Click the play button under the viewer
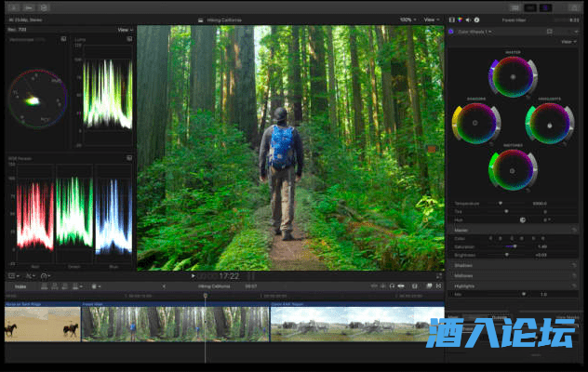The image size is (588, 372). (x=193, y=276)
